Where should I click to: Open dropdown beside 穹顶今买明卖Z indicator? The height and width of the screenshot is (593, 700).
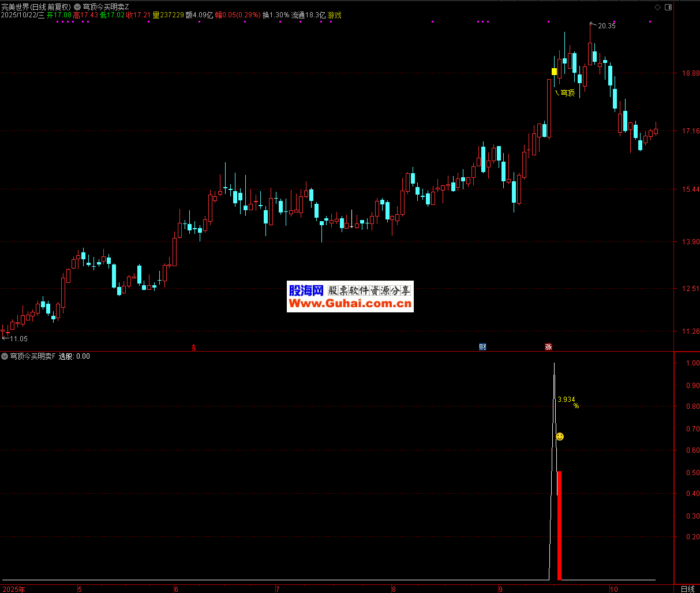coord(77,7)
